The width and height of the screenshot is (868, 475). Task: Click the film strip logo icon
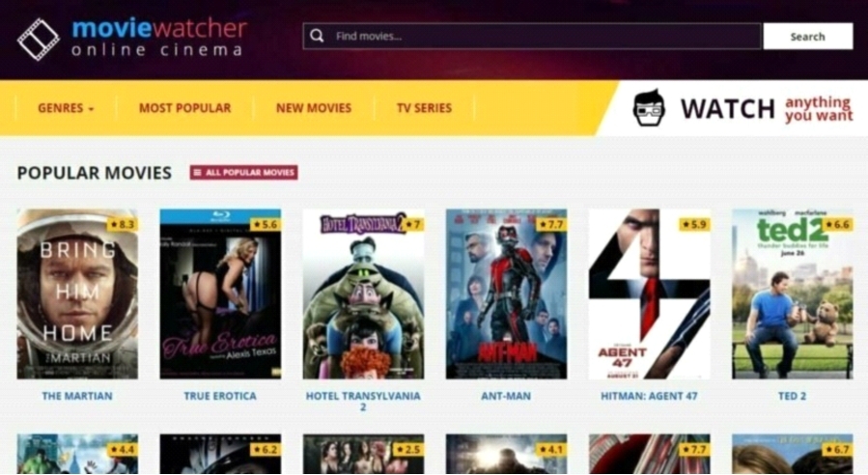(x=38, y=39)
